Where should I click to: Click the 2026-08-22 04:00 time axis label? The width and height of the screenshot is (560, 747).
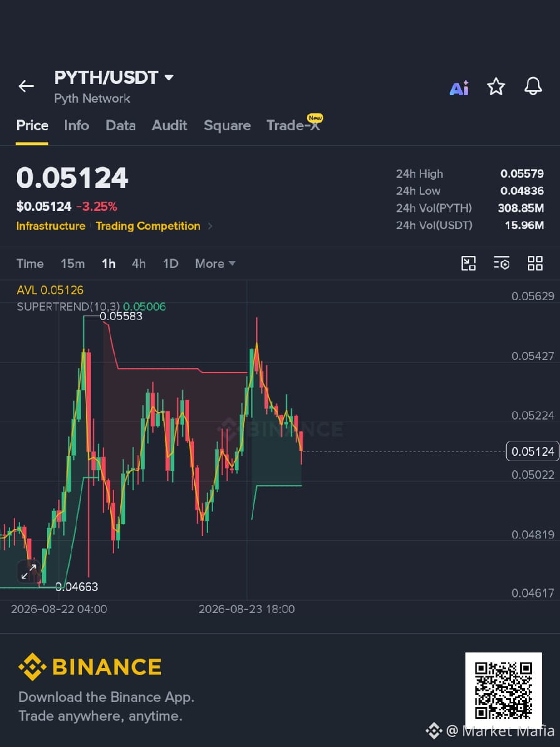point(59,609)
